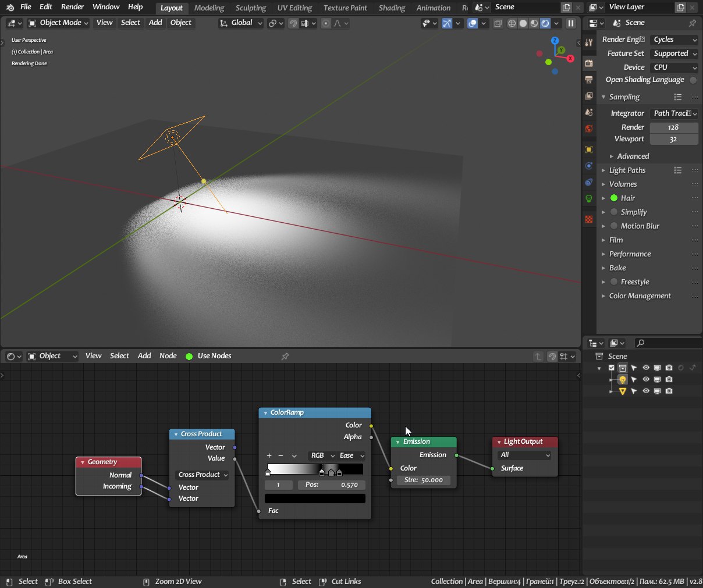Open the Light Output All target dropdown
703x588 pixels.
coord(524,455)
